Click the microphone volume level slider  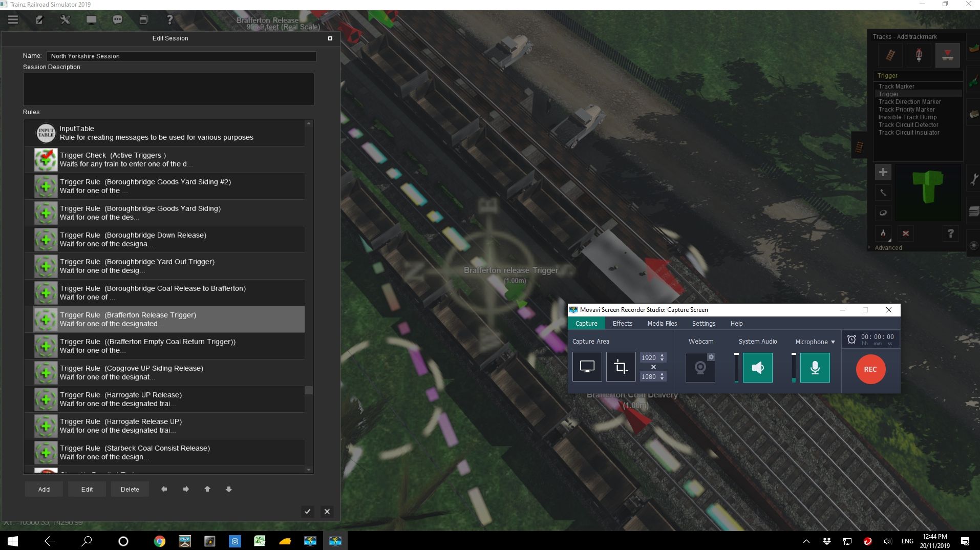(x=794, y=367)
